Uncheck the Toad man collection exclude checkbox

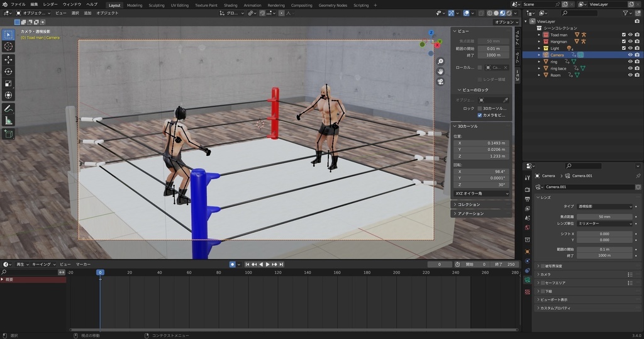click(x=623, y=35)
